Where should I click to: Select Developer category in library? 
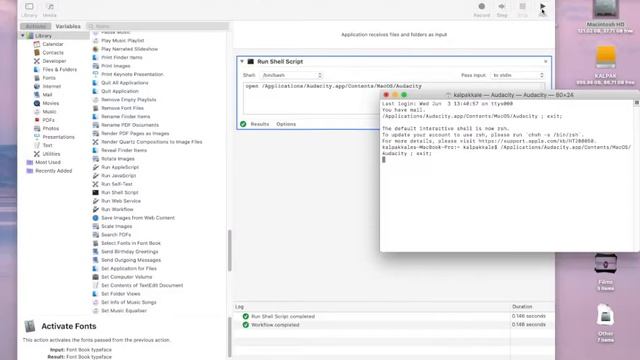(x=54, y=61)
